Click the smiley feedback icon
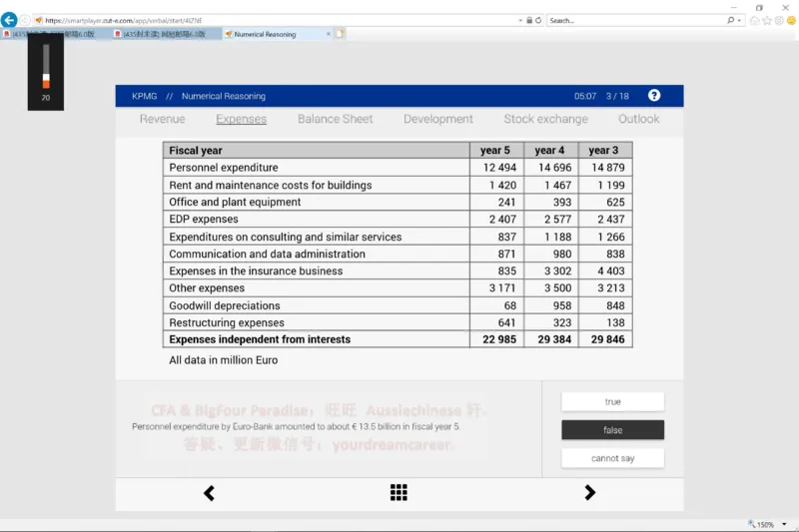Screen dimensions: 799x532 791,20
